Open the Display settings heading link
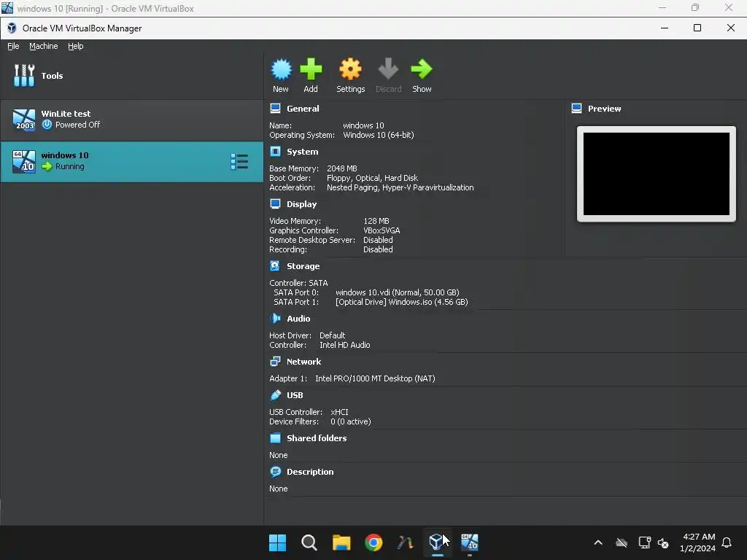Screen dimensions: 747x560 point(301,204)
